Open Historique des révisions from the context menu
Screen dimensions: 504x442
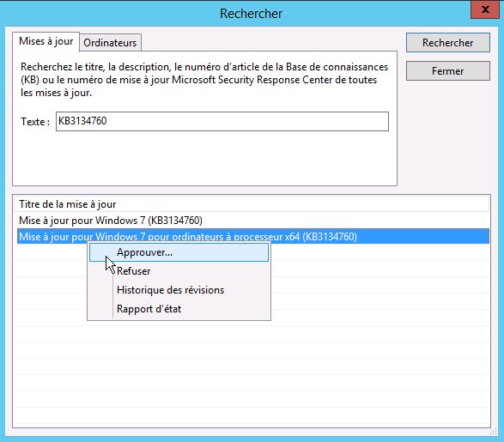pyautogui.click(x=179, y=290)
